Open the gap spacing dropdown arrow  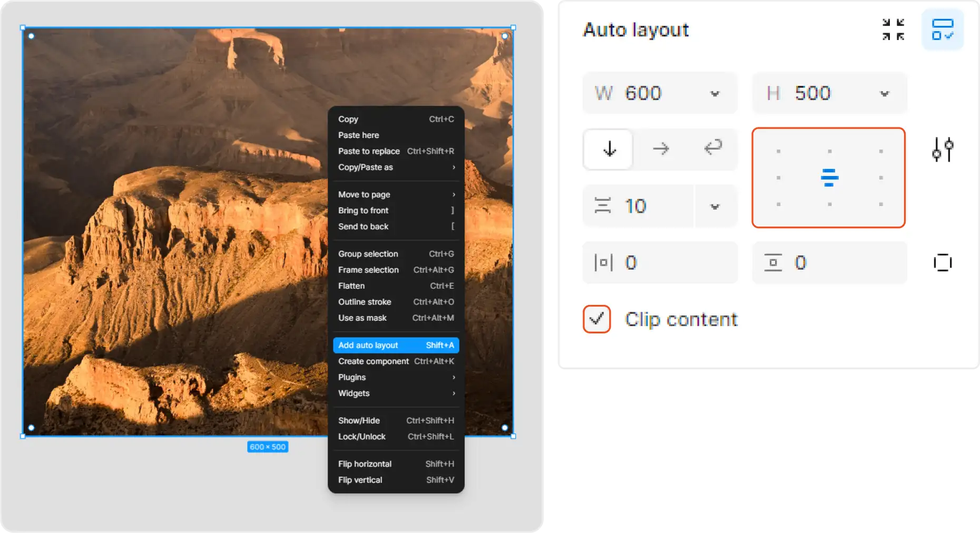(715, 206)
